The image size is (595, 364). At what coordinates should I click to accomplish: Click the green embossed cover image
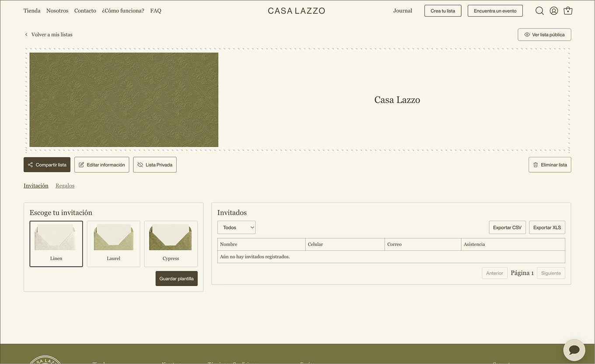124,100
